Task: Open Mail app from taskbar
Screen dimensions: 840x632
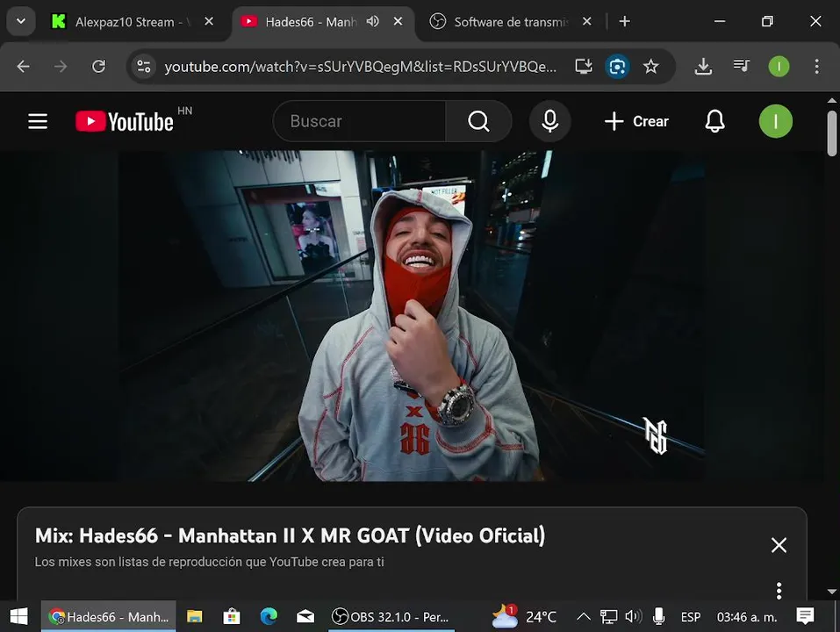Action: point(305,616)
